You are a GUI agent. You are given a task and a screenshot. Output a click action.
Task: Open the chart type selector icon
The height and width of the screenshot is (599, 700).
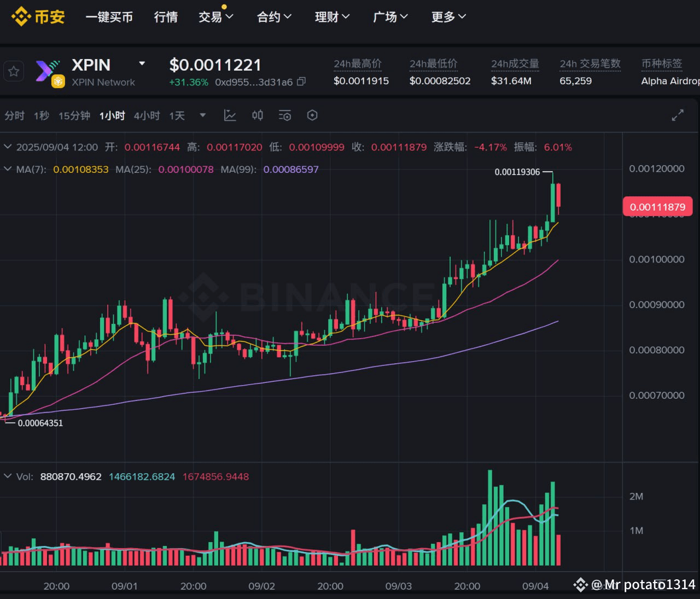click(x=230, y=115)
